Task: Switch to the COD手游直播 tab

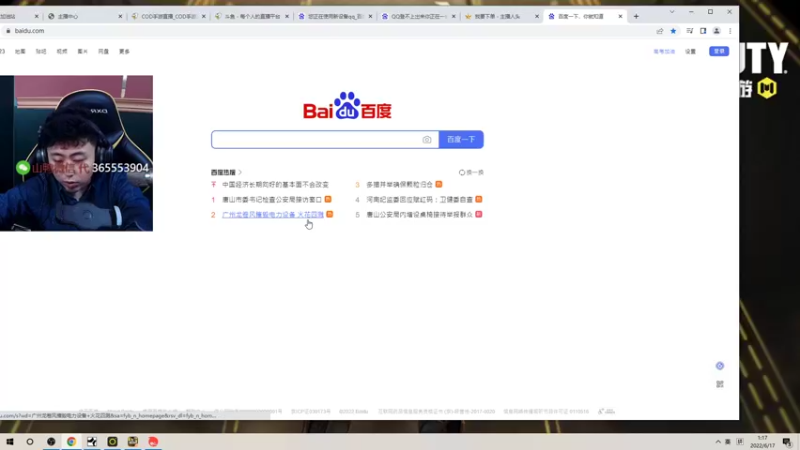Action: (x=166, y=16)
